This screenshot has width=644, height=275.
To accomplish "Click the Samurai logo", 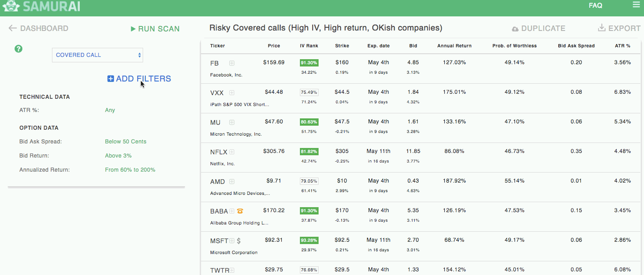I will [42, 6].
